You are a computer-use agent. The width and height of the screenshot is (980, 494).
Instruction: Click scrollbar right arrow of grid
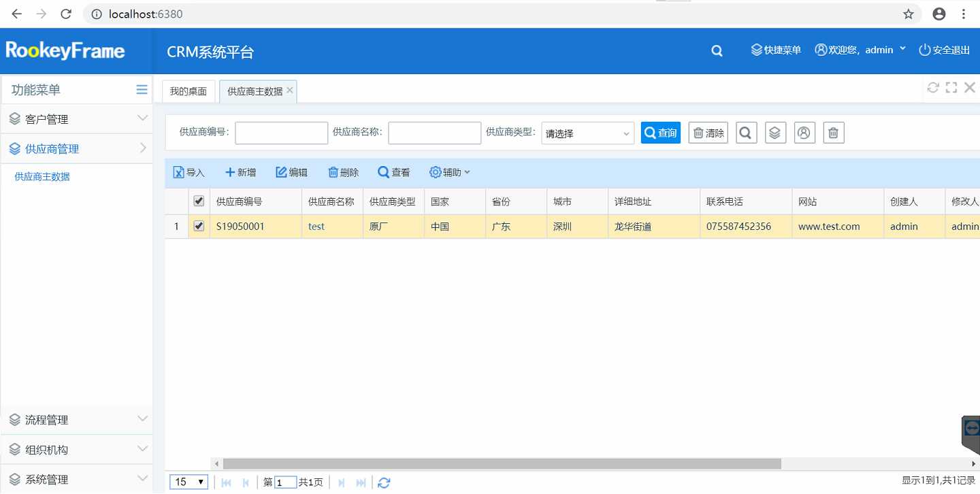click(974, 464)
